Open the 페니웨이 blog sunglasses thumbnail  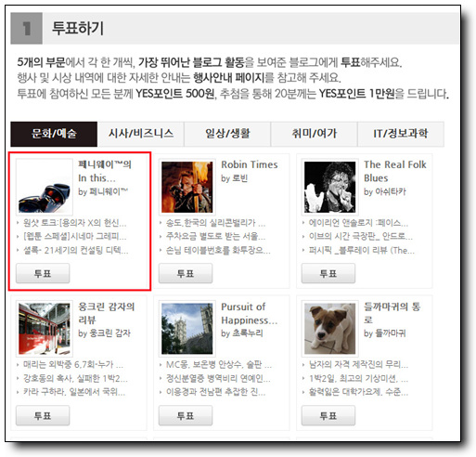(45, 187)
